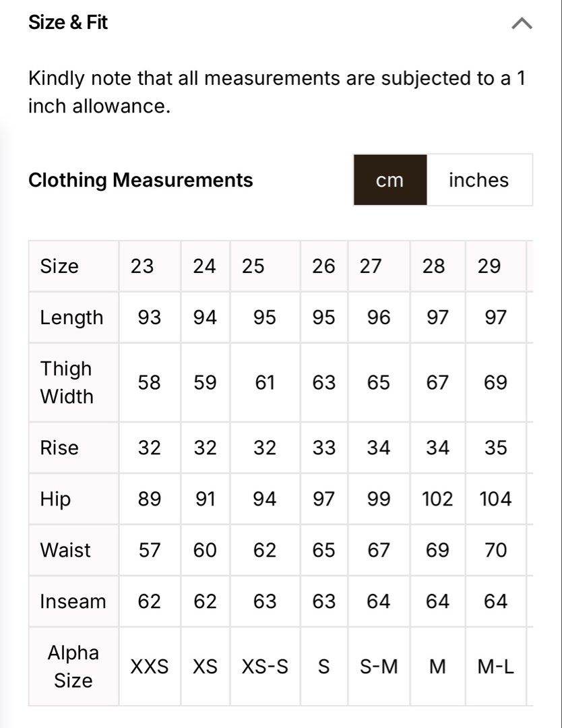
Task: Click the Hip value 104 cell
Action: [x=496, y=499]
